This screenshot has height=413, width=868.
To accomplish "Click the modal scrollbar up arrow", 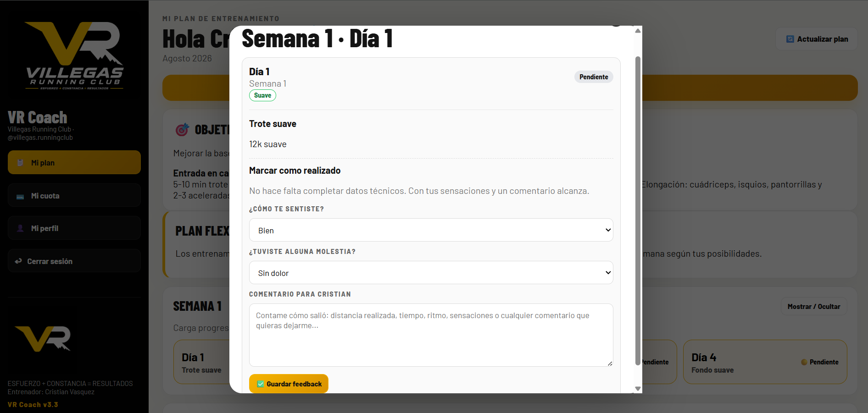I will click(x=638, y=31).
